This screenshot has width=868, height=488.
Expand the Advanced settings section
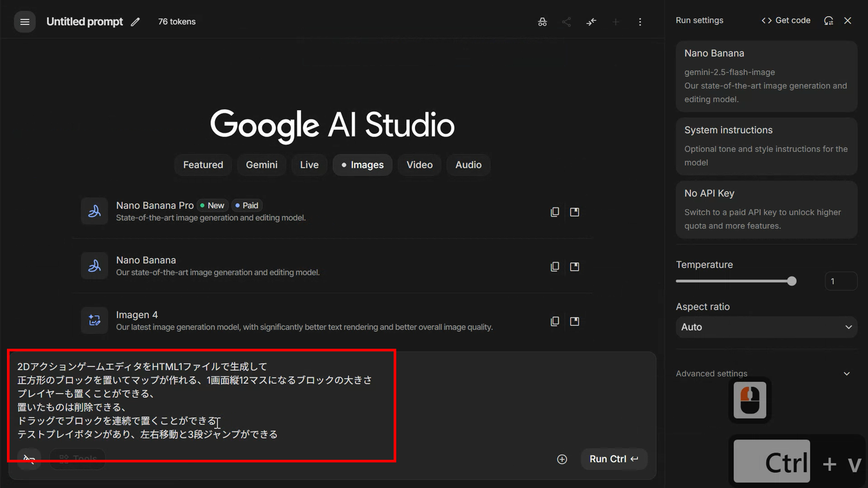click(x=763, y=373)
